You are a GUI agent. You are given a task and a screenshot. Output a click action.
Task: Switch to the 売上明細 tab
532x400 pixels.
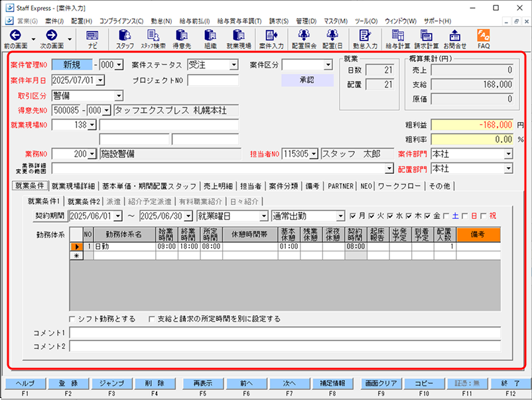(x=218, y=186)
